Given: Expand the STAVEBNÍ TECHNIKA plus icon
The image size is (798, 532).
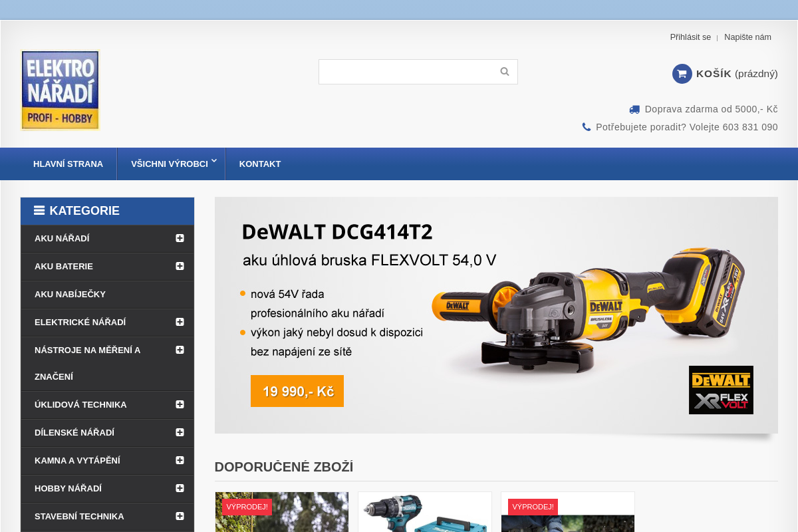Looking at the screenshot, I should pyautogui.click(x=180, y=516).
